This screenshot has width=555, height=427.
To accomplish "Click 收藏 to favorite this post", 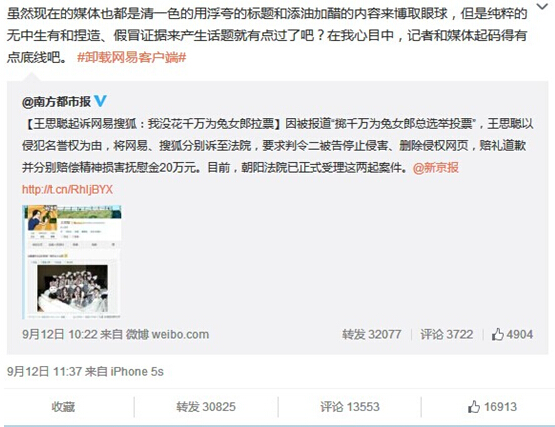I will (x=63, y=407).
